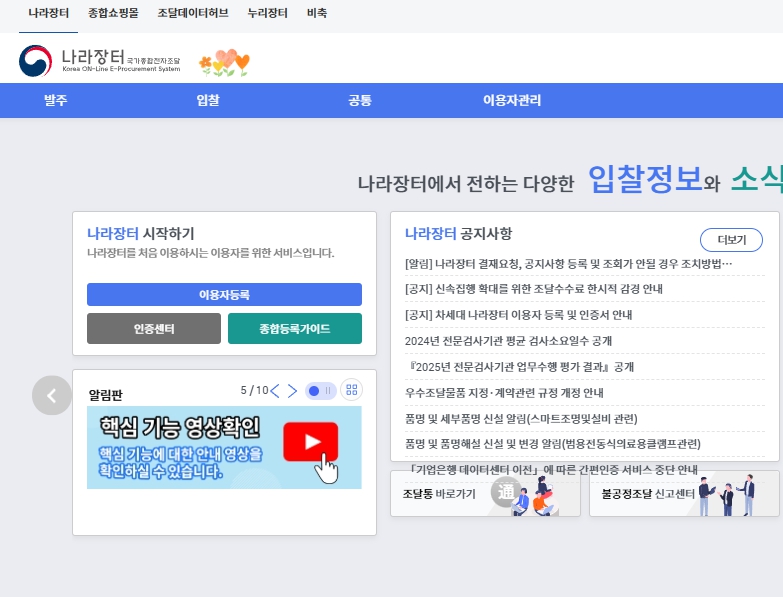
Task: Switch to the 조달데이터허브 tab
Action: pos(193,13)
